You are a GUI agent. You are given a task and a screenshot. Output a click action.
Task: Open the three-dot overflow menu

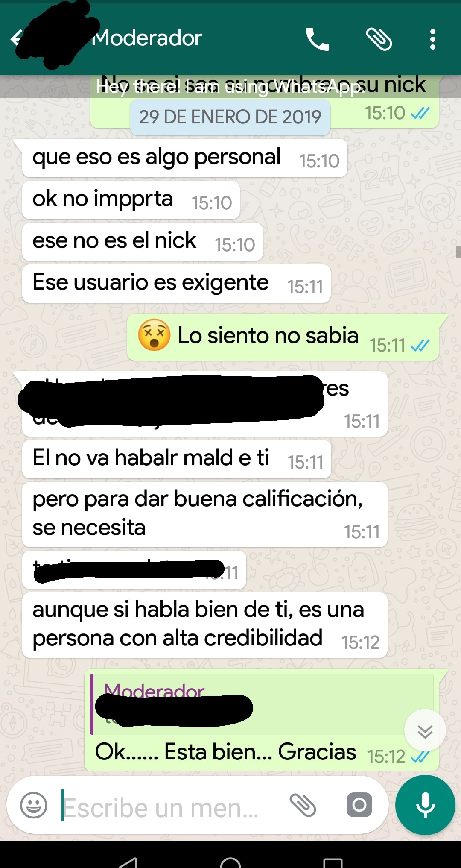[x=433, y=39]
